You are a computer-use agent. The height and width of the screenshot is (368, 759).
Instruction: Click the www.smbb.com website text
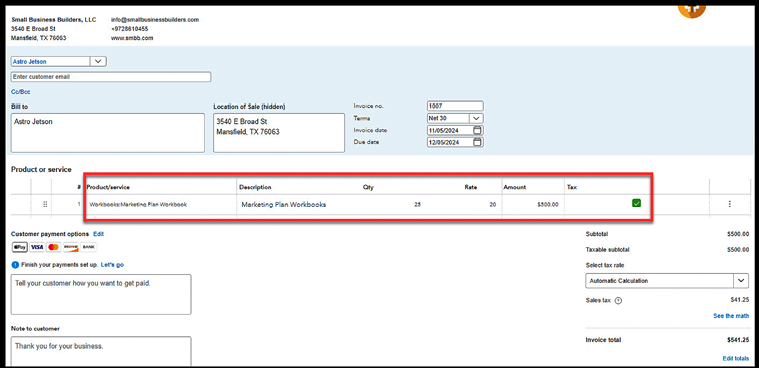coord(132,38)
